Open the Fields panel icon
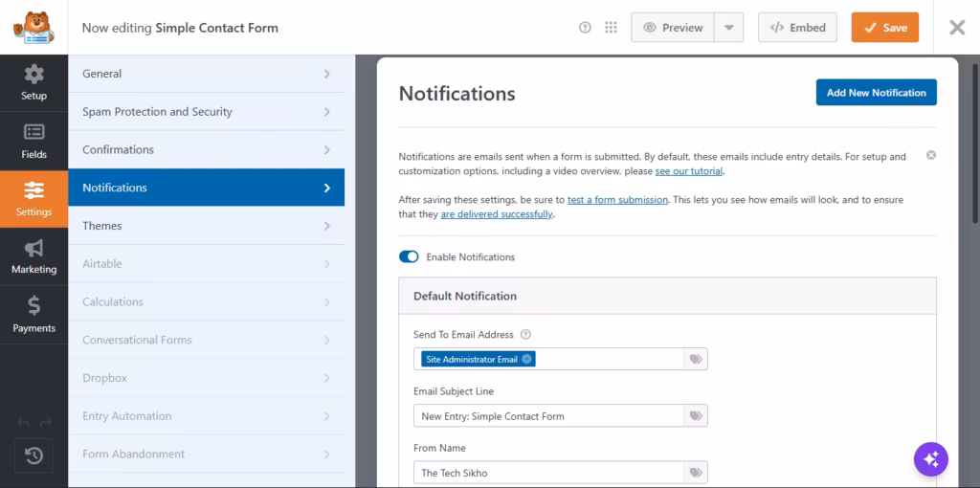 33,132
